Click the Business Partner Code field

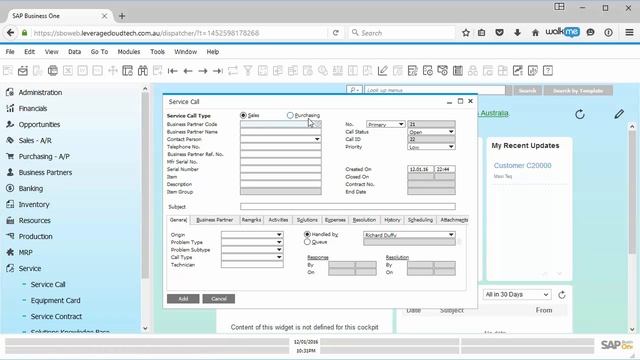[280, 124]
